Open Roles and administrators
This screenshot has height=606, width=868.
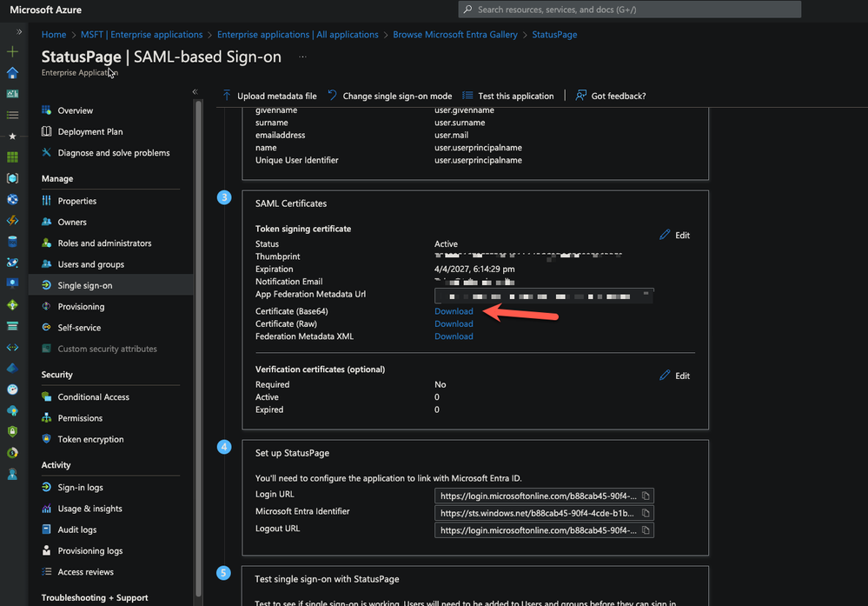click(x=104, y=243)
